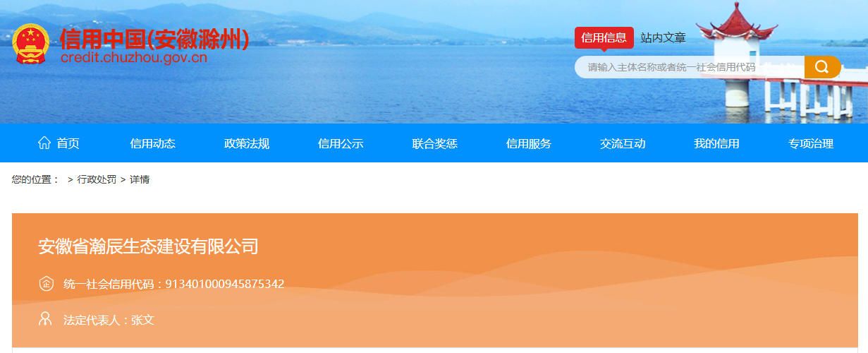The width and height of the screenshot is (868, 353).
Task: Click the person icon beside legal representative
Action: pos(46,319)
